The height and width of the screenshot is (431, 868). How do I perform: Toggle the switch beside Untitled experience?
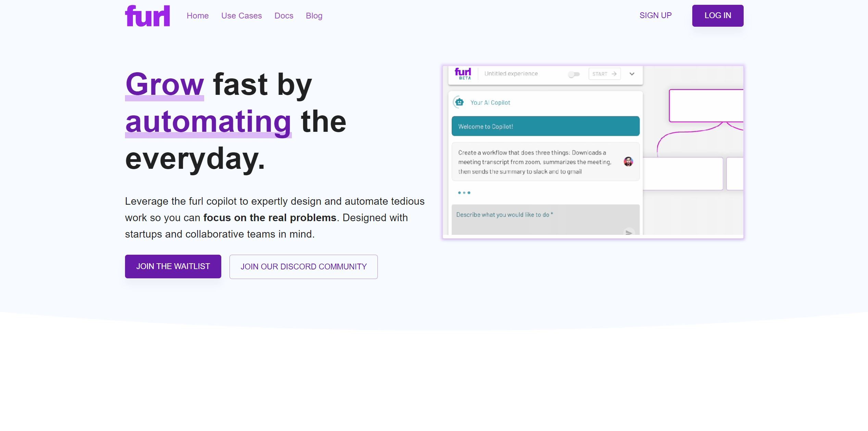tap(574, 74)
